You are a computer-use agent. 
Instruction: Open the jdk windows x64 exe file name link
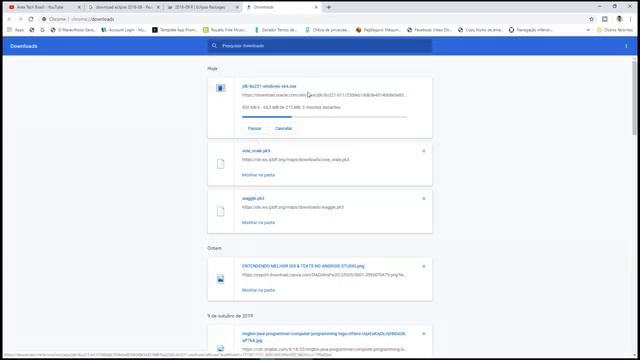[x=269, y=86]
